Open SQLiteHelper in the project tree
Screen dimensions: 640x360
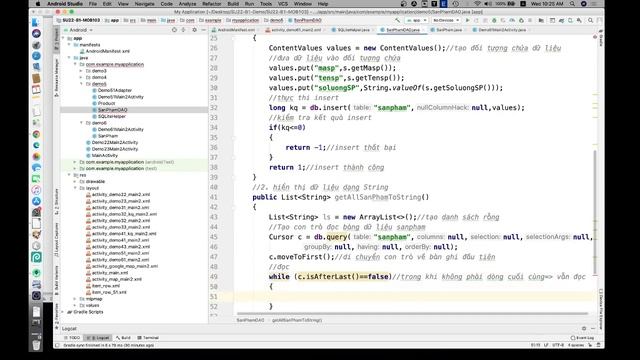point(111,116)
